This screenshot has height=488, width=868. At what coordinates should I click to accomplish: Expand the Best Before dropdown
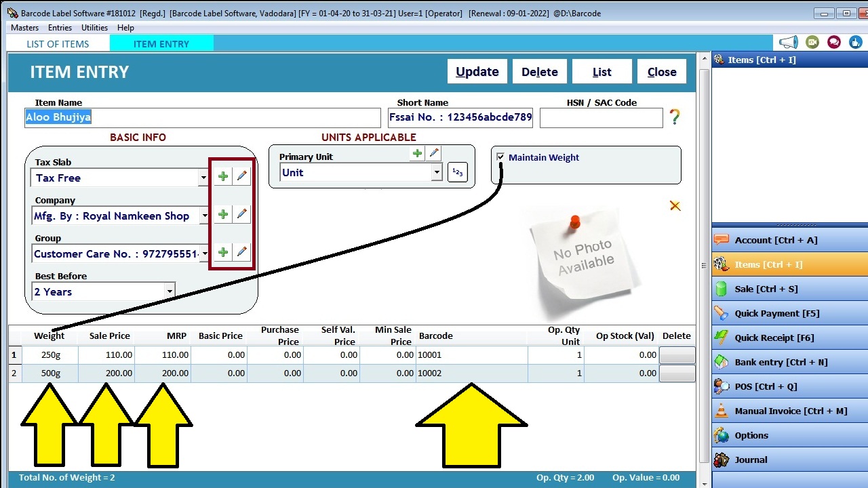click(x=170, y=291)
